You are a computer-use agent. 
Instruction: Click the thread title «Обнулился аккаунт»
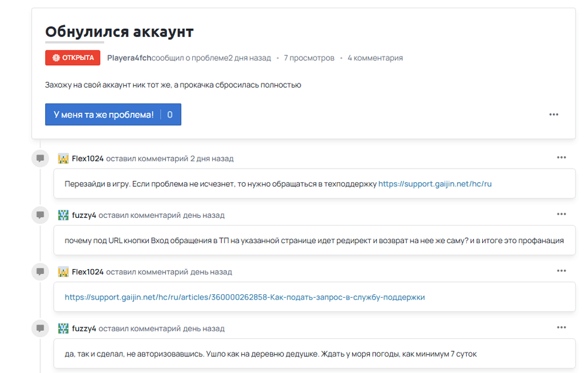(119, 32)
